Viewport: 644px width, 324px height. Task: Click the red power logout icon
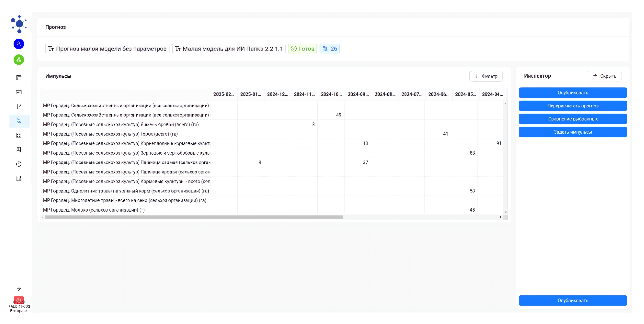click(x=19, y=300)
